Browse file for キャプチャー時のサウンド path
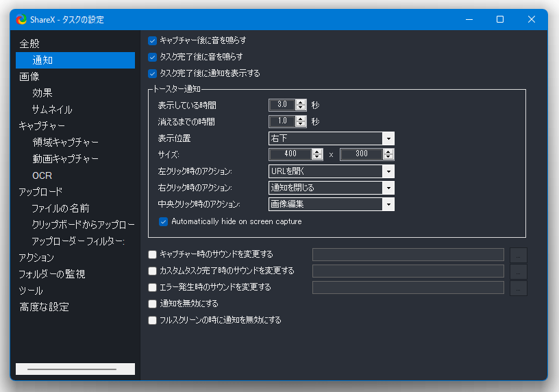 [x=519, y=255]
